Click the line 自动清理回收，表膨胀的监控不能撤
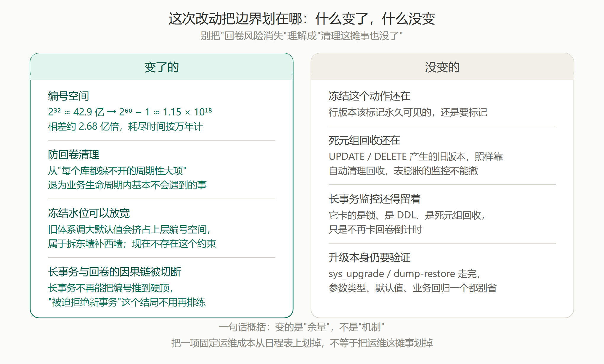 click(403, 171)
